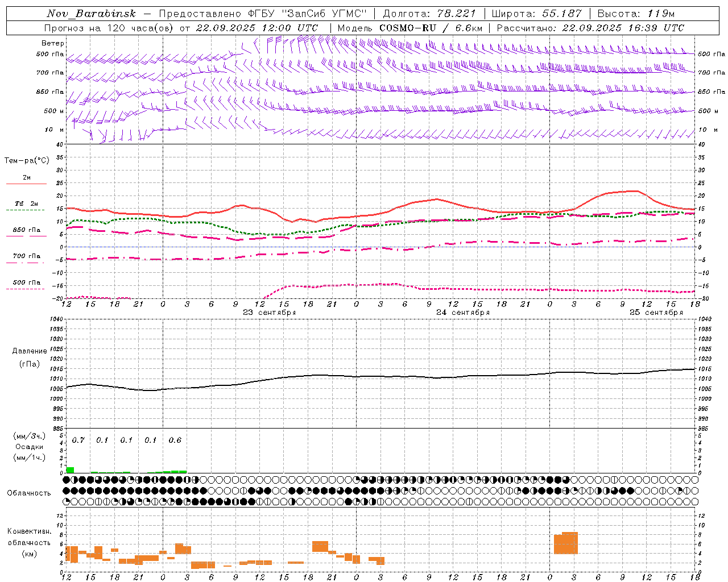
Task: Click the "23 сентября" date label
Action: [x=270, y=313]
